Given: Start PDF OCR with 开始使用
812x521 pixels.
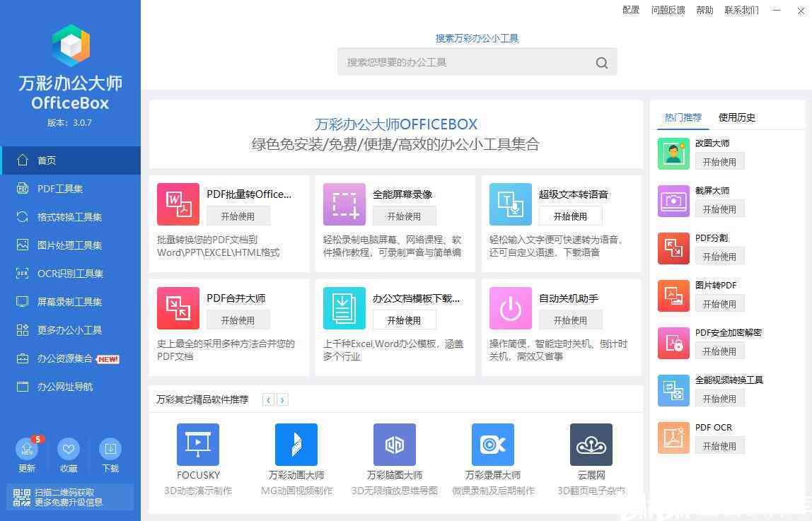Looking at the screenshot, I should [720, 446].
